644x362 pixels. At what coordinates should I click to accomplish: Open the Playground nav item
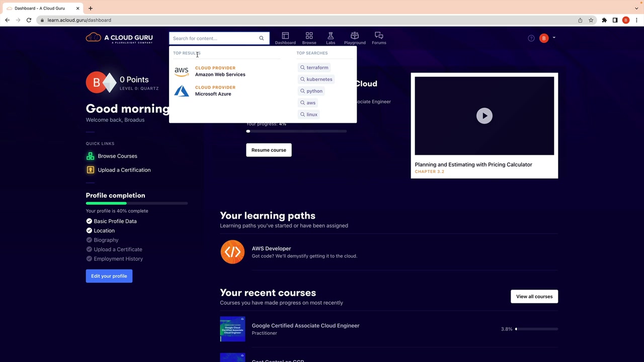[355, 38]
